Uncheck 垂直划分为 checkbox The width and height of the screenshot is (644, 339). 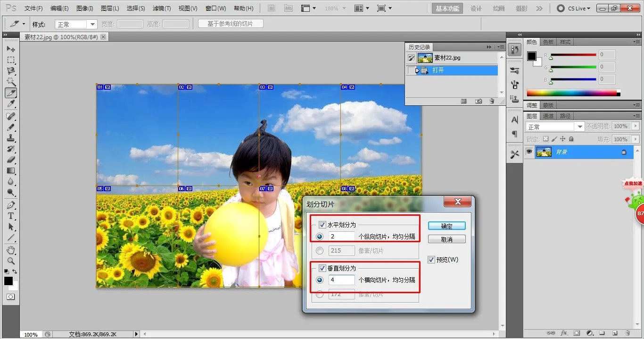point(322,268)
